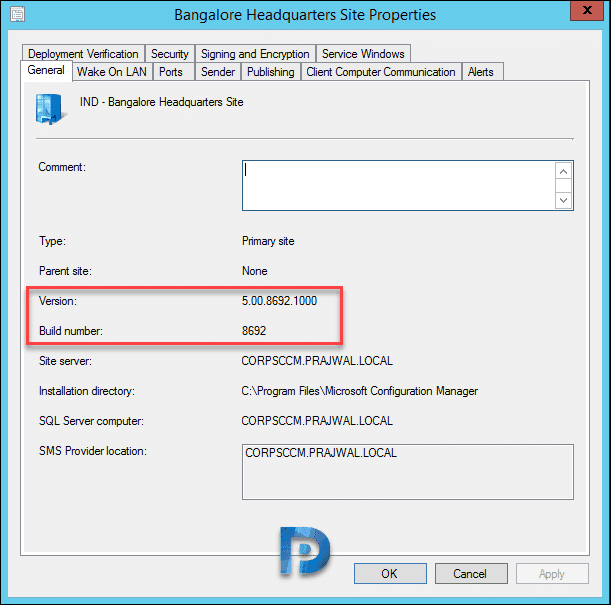Click the SMS Provider location: label
611x605 pixels.
point(93,451)
